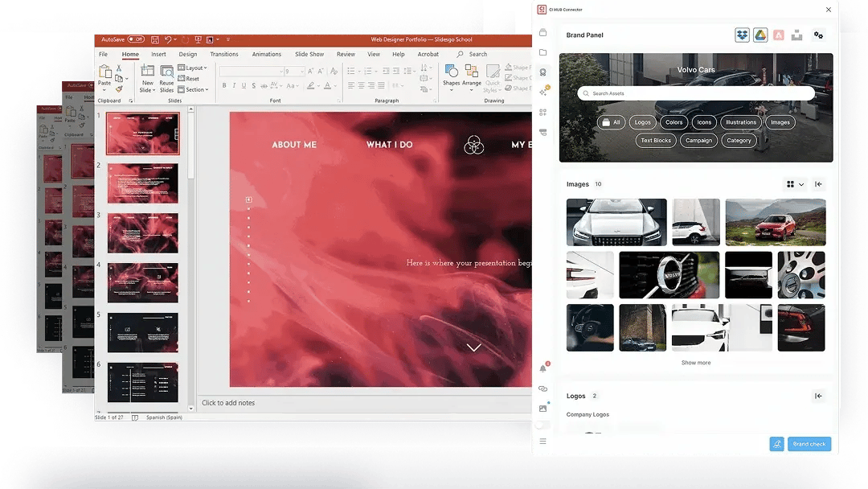Toggle Italic formatting
868x489 pixels.
(x=234, y=86)
